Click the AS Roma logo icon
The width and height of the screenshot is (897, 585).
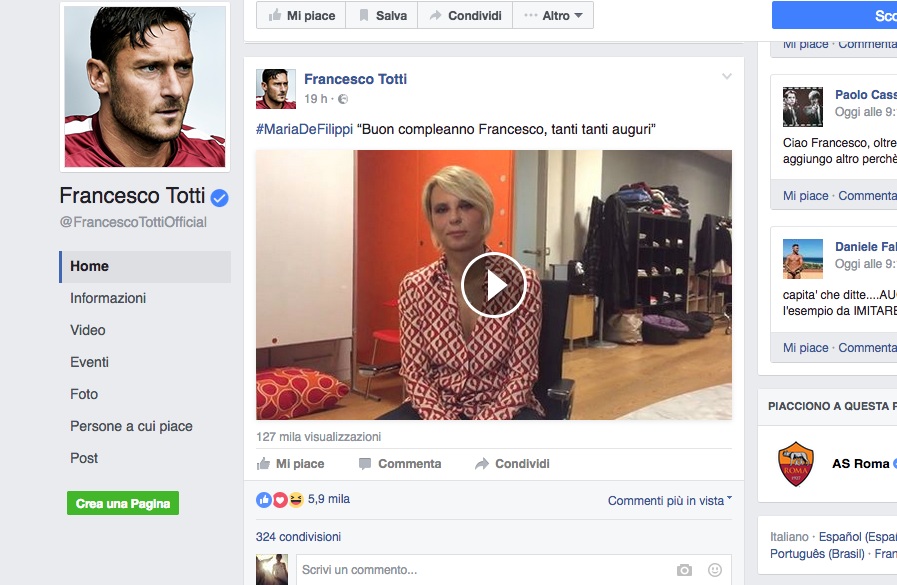(x=796, y=464)
